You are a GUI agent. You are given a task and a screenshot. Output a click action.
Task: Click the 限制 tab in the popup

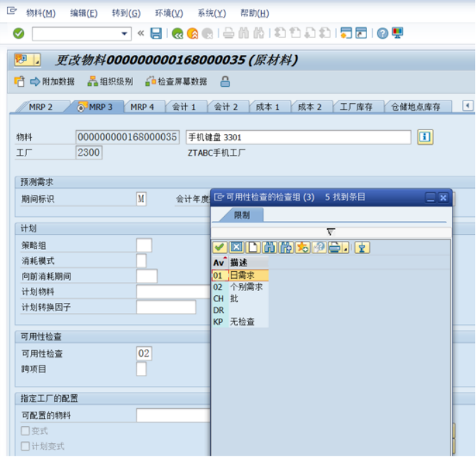pyautogui.click(x=242, y=215)
